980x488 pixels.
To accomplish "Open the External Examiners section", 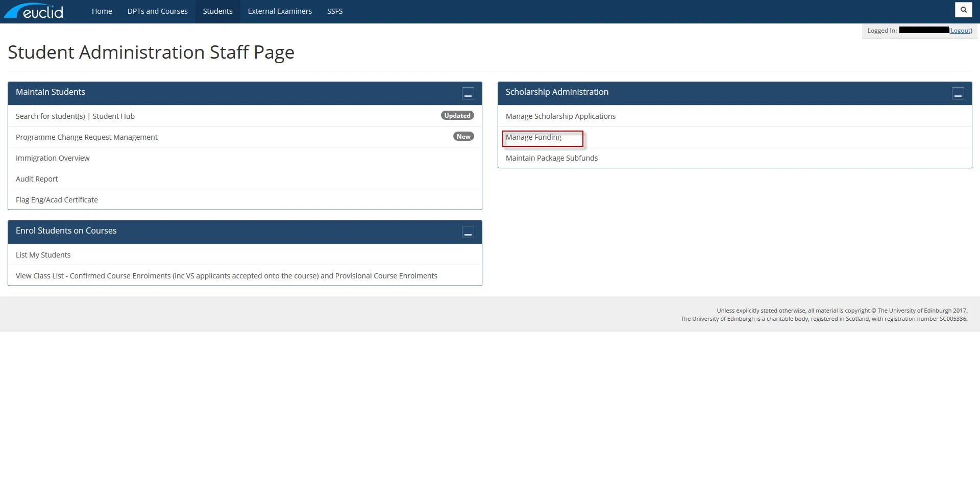I will [x=279, y=11].
